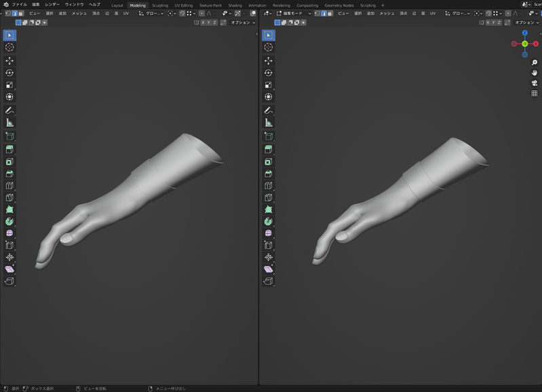Open the ウィンドウ menu

tap(75, 5)
